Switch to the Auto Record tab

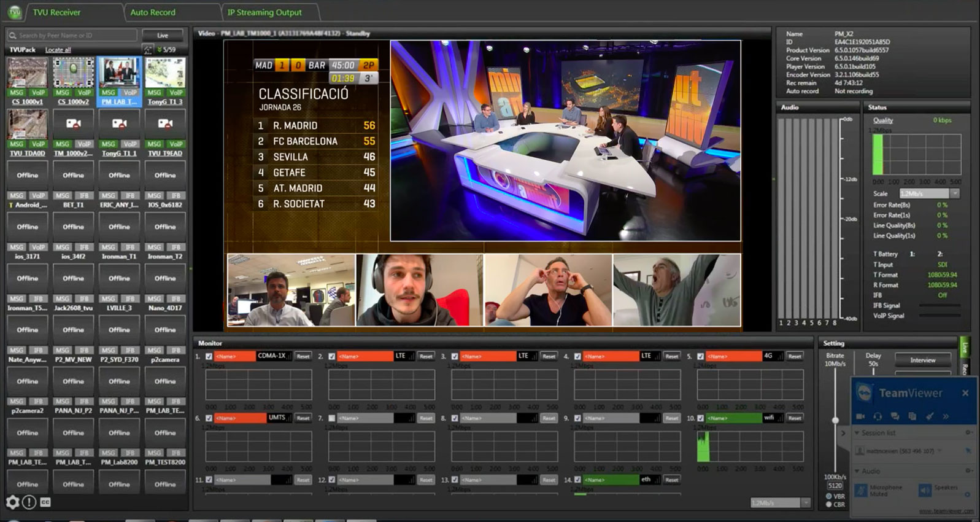pyautogui.click(x=153, y=12)
